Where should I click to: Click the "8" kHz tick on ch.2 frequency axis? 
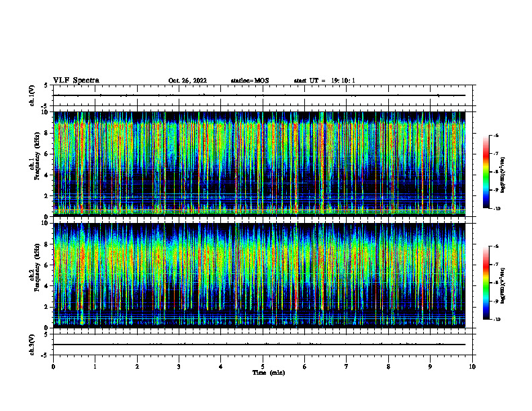coord(47,244)
